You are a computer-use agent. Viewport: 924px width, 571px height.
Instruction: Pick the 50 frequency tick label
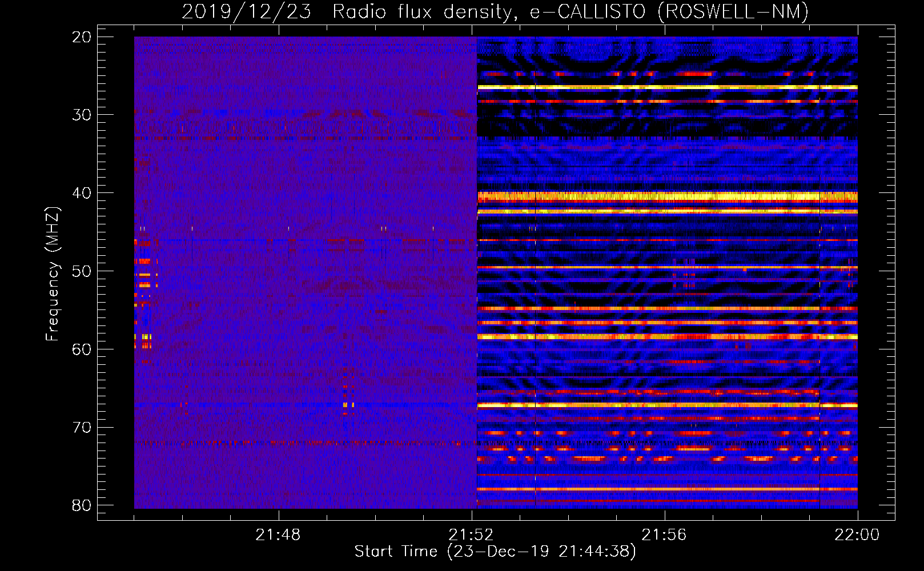tap(82, 271)
